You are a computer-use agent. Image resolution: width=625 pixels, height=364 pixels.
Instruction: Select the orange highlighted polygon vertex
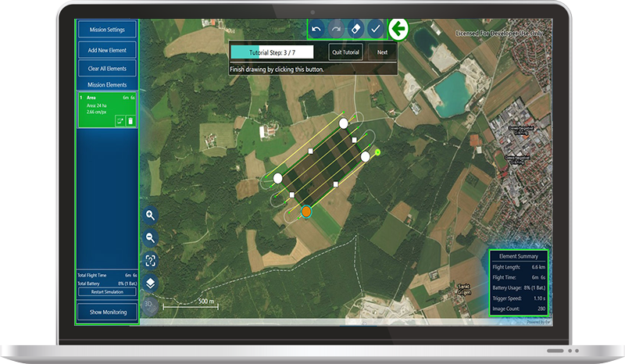pyautogui.click(x=306, y=212)
